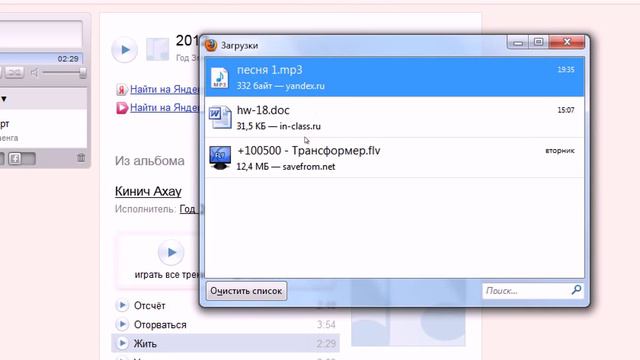This screenshot has height=360, width=640.
Task: Click the red Yandex Я icon
Action: click(x=122, y=90)
